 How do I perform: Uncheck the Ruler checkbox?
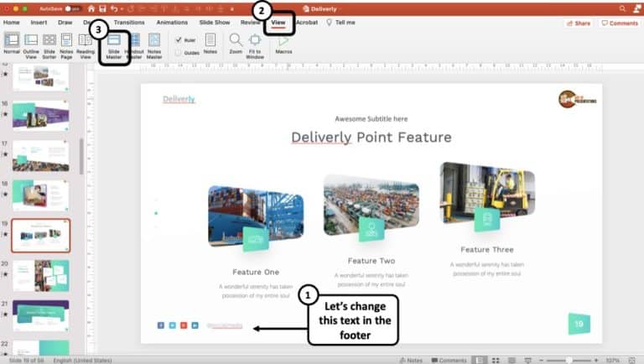[179, 40]
